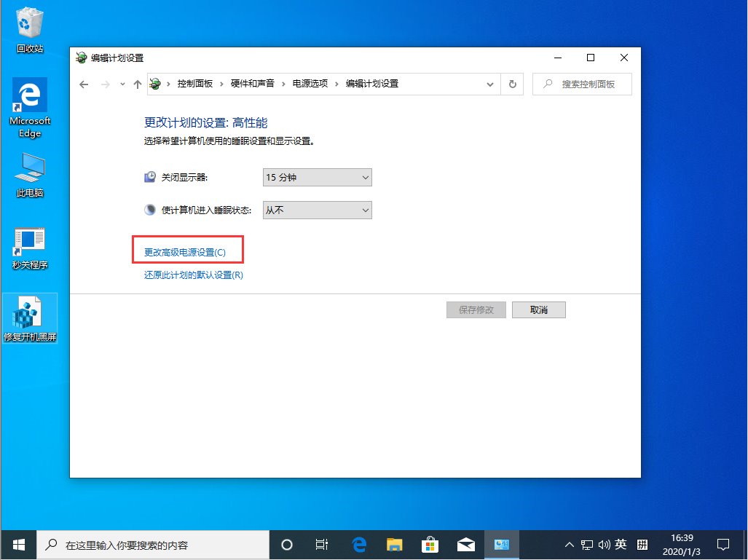Open 回收站 from the desktop
748x560 pixels.
point(29,22)
